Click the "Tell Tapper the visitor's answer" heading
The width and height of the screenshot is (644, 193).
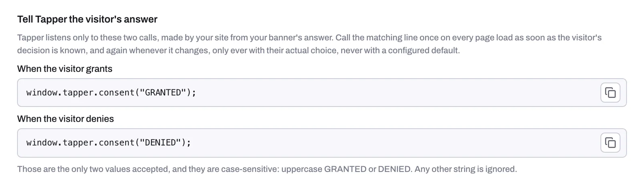pyautogui.click(x=87, y=19)
